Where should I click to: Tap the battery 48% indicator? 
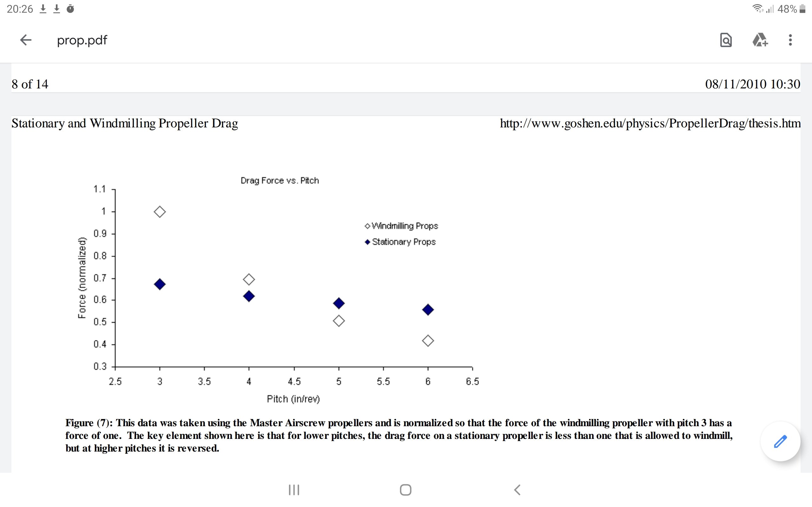point(791,9)
